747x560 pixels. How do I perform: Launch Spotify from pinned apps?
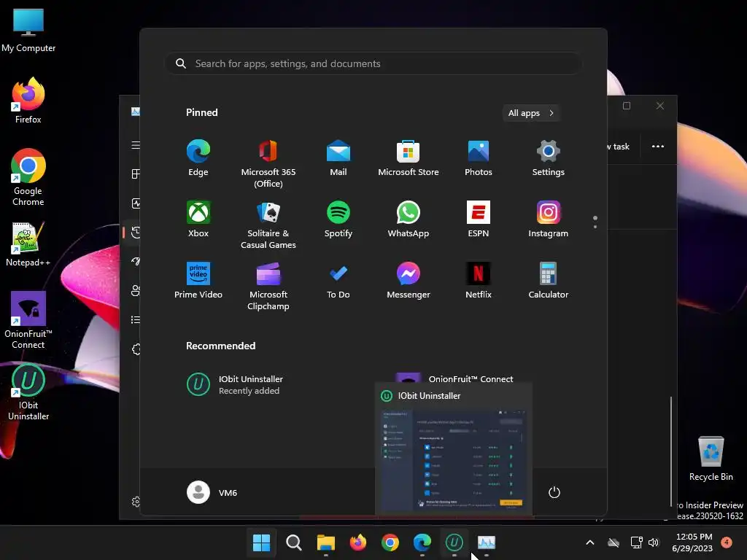(x=338, y=219)
